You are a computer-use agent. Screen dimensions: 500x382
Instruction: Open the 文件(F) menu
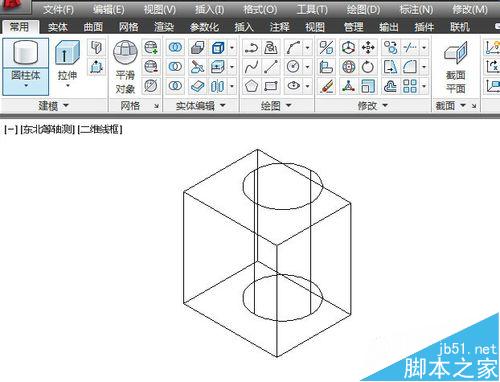[x=58, y=9]
